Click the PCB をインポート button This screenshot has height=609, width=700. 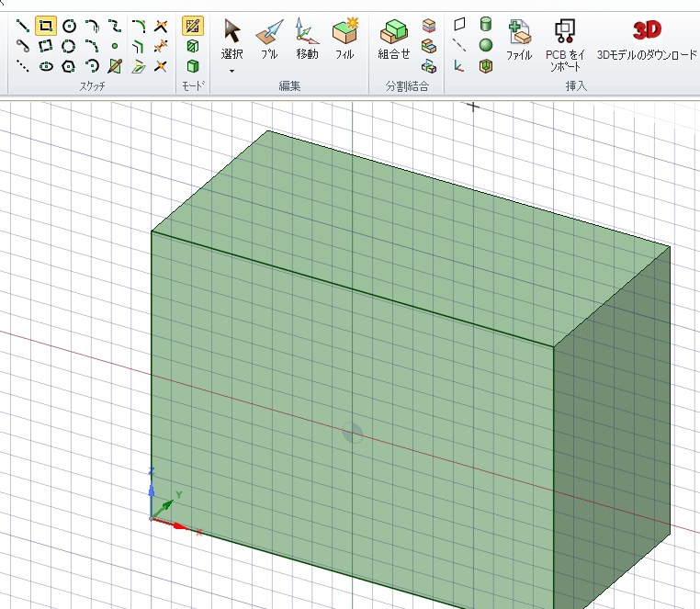point(565,46)
